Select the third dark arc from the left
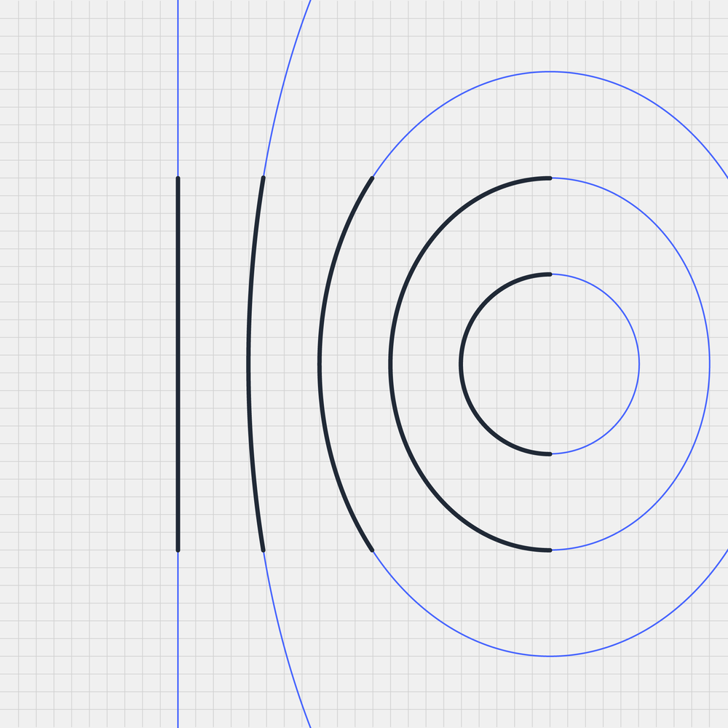 [319, 364]
